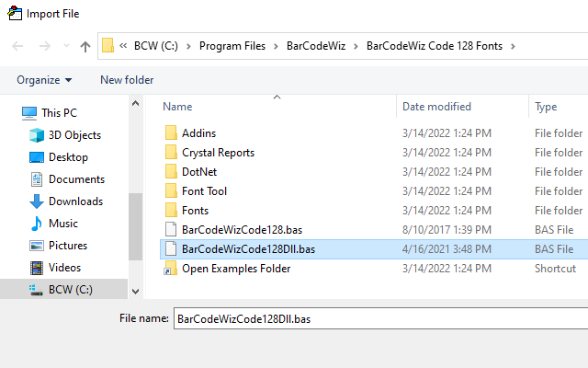
Task: Click the Forward navigation arrow
Action: point(45,46)
